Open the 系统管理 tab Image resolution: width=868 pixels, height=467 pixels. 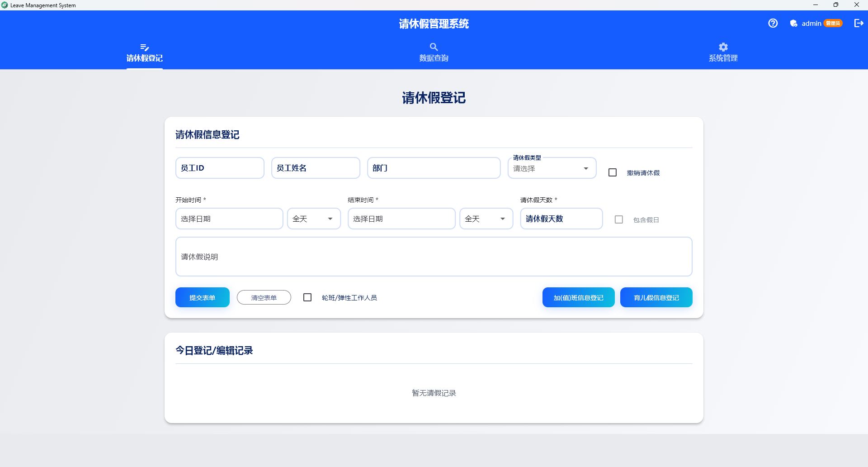(x=723, y=53)
